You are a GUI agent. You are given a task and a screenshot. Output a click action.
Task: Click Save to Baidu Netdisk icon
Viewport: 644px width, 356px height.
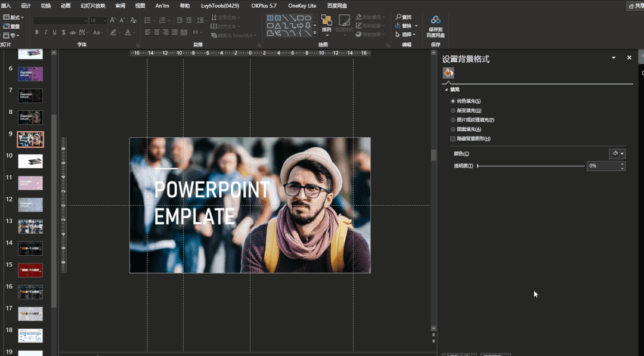[435, 26]
